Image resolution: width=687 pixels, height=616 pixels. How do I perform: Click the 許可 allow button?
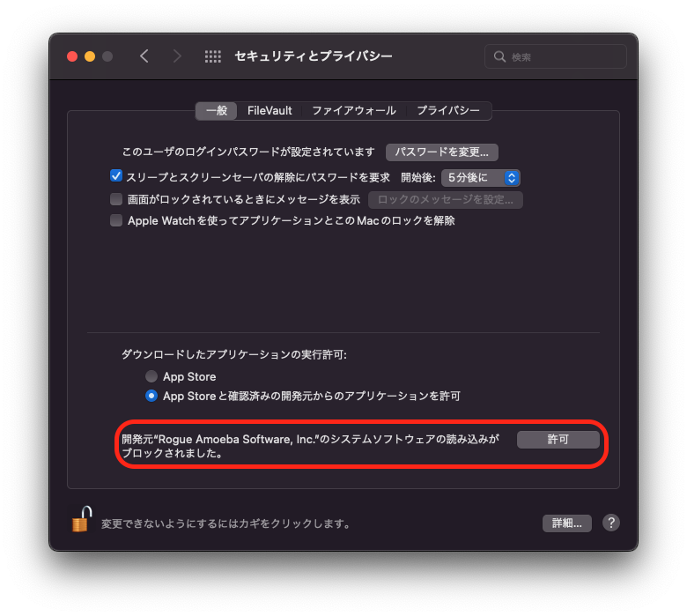click(558, 440)
